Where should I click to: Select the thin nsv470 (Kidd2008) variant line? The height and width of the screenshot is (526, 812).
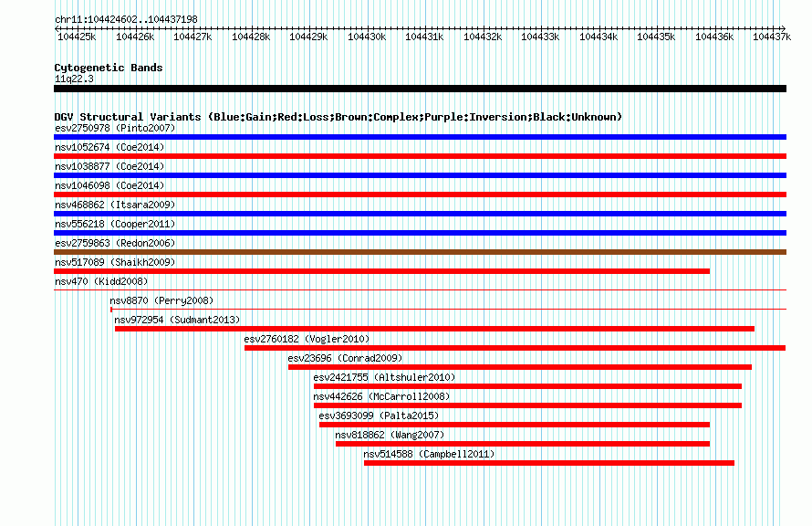420,289
